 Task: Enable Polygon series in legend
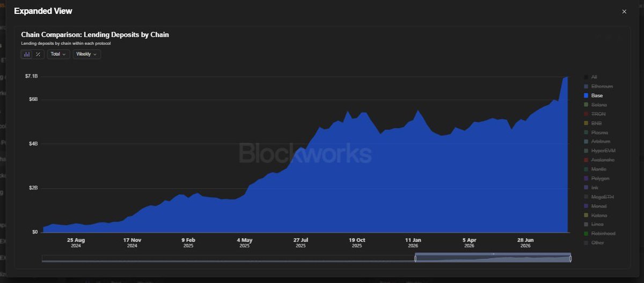(597, 178)
